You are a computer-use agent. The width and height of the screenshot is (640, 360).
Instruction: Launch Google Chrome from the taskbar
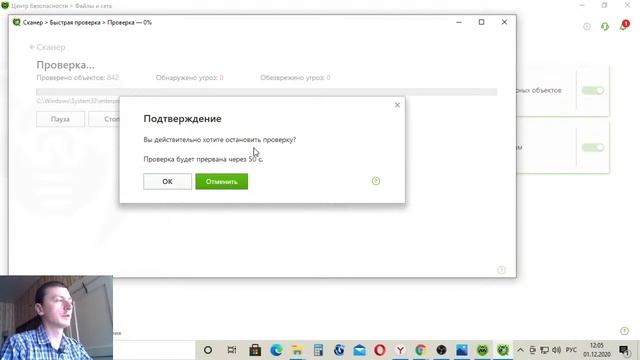[x=421, y=350]
